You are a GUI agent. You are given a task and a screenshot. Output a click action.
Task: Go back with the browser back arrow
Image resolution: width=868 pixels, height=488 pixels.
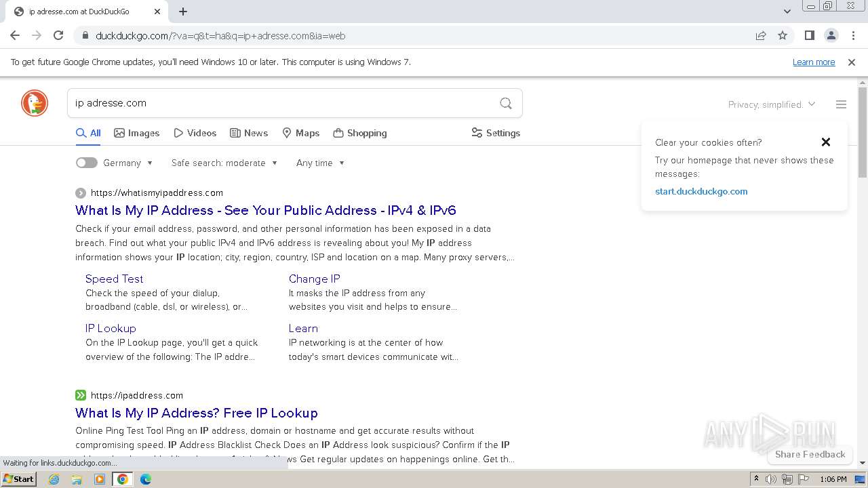[x=15, y=35]
